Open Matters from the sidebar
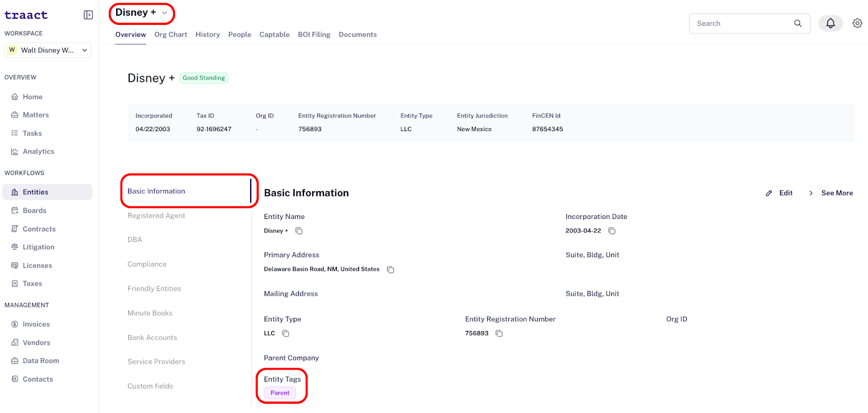 click(36, 115)
